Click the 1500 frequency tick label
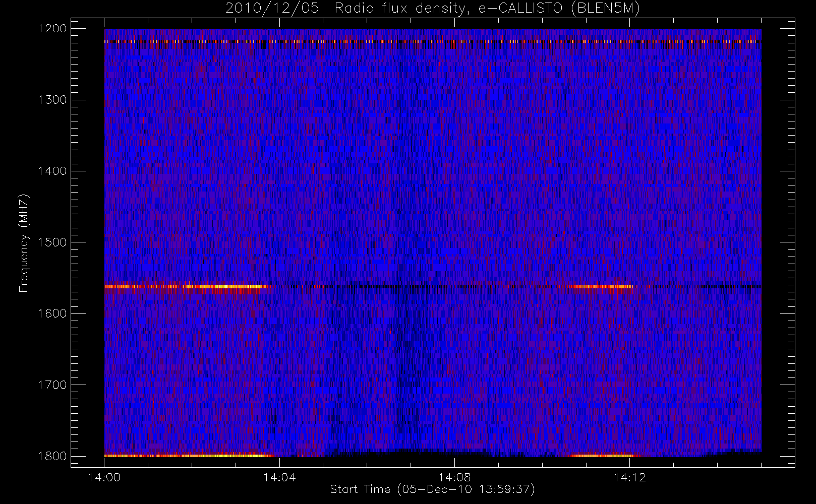816x504 pixels. pyautogui.click(x=52, y=242)
